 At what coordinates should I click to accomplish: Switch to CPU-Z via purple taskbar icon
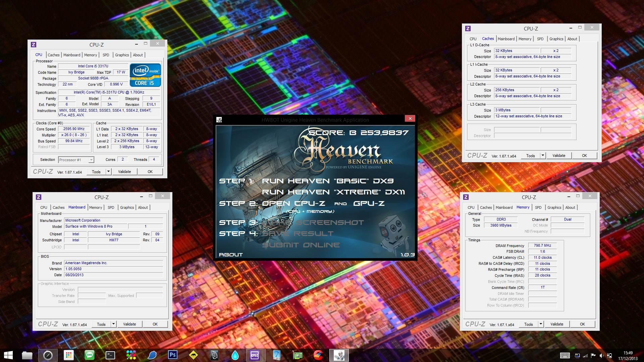255,355
